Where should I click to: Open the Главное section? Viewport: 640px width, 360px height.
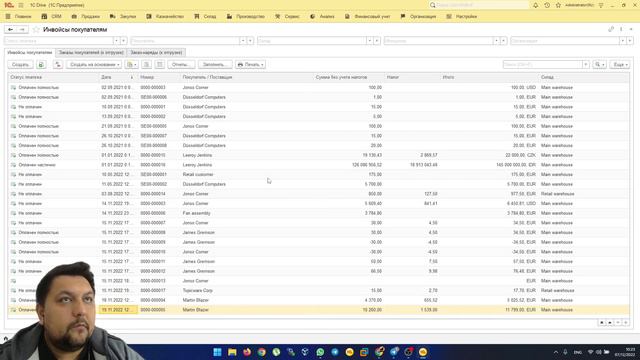click(18, 16)
